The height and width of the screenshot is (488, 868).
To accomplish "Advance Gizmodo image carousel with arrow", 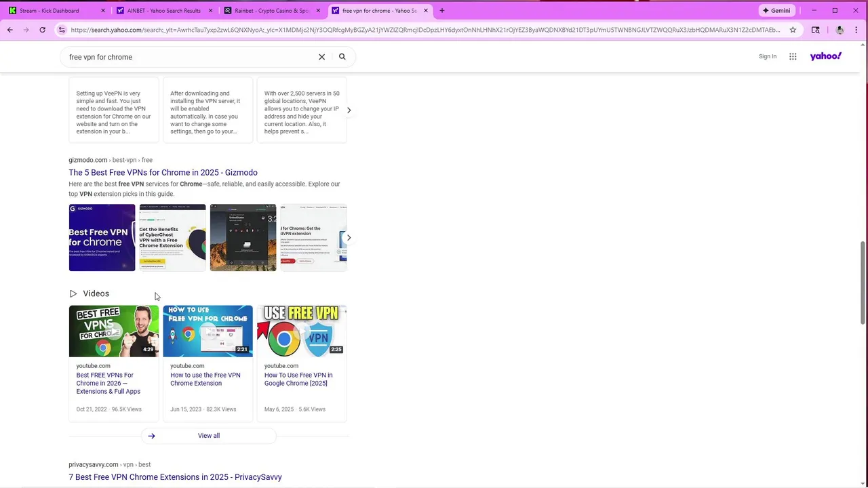I will (x=349, y=237).
